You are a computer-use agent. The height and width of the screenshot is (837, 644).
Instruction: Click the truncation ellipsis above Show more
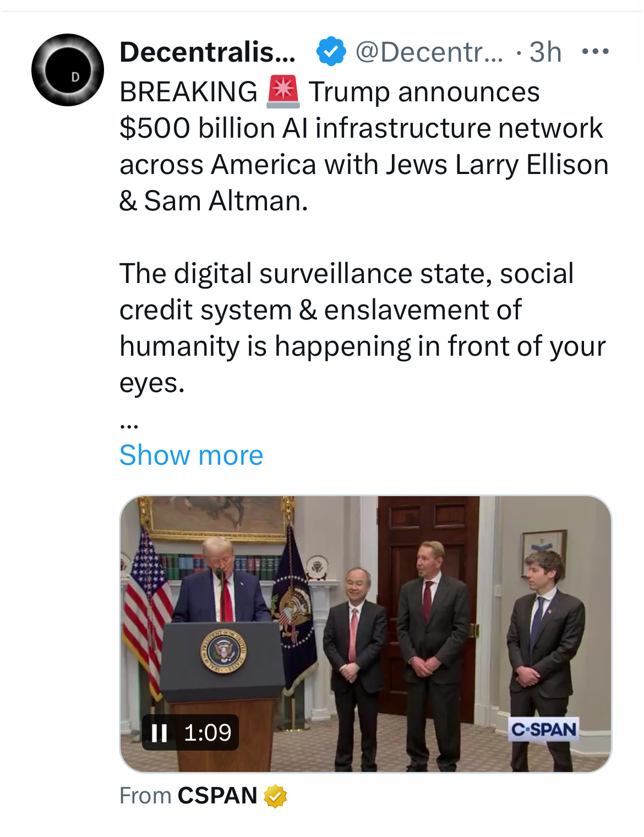tap(129, 425)
